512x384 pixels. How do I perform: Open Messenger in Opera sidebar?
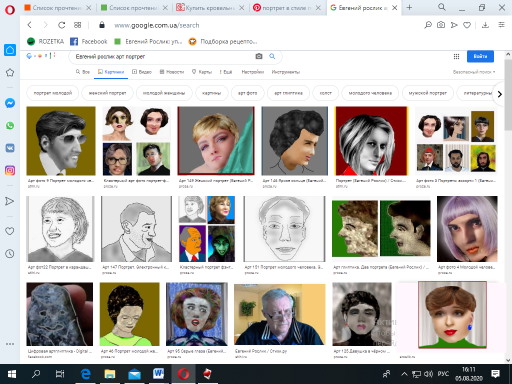(x=10, y=103)
